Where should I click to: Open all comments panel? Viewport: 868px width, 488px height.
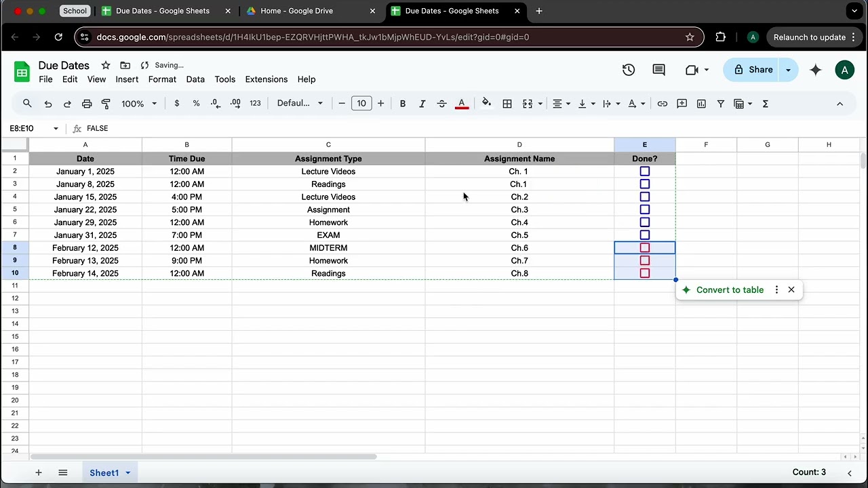click(658, 70)
